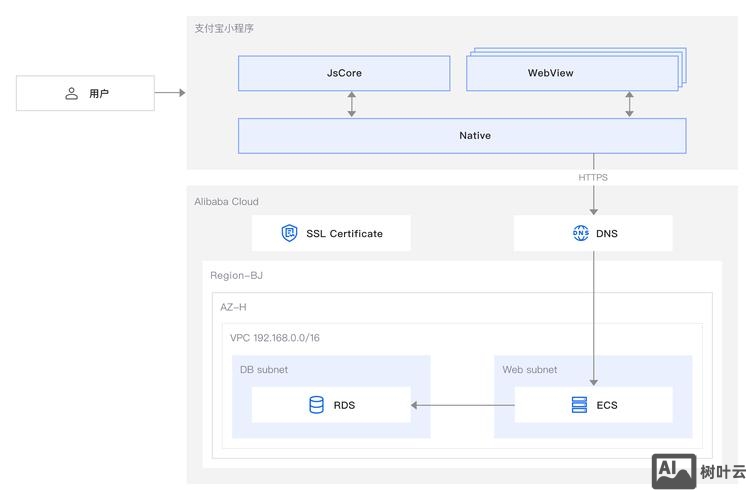Viewport: 754px width, 500px height.
Task: Click the Web subnet label
Action: 530,369
